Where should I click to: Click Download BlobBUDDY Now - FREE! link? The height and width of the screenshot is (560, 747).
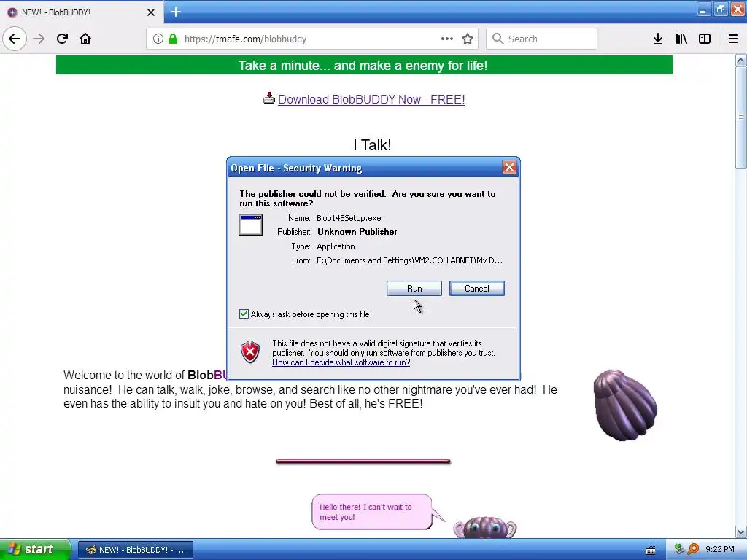pos(371,99)
